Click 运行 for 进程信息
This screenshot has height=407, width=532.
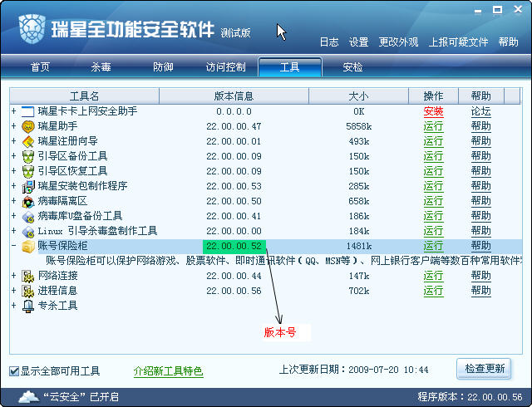[433, 291]
